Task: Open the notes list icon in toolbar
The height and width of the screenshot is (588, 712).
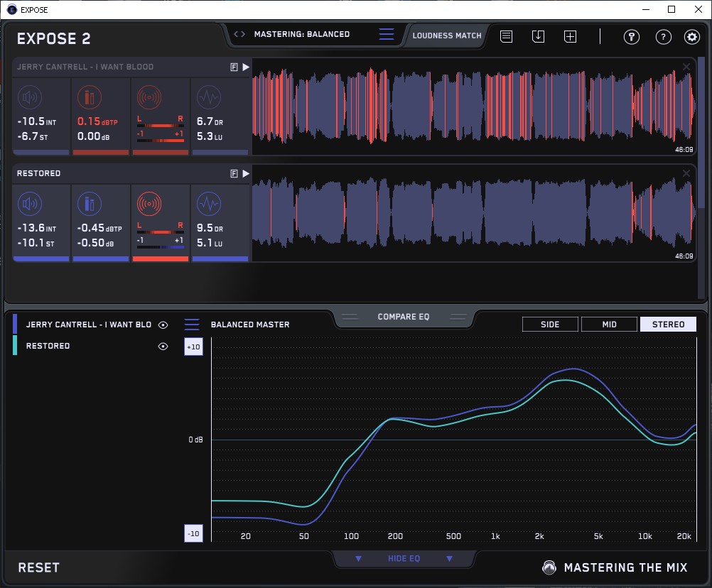Action: (506, 36)
